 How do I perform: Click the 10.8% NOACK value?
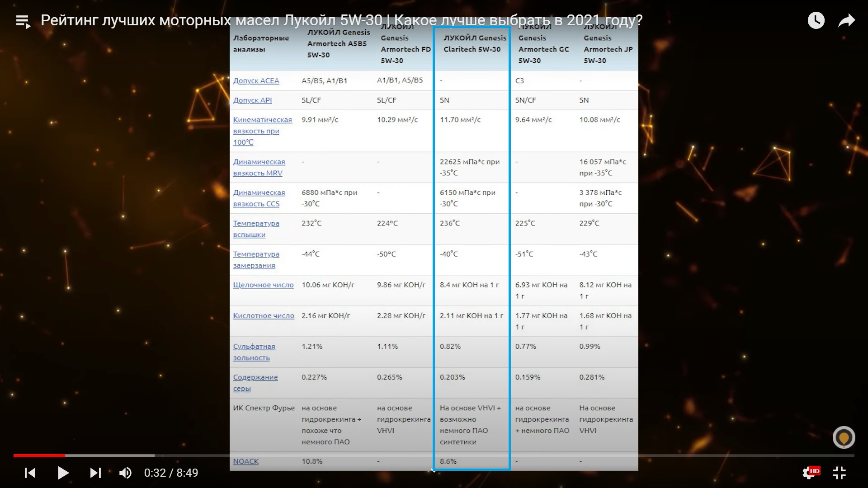click(x=312, y=461)
